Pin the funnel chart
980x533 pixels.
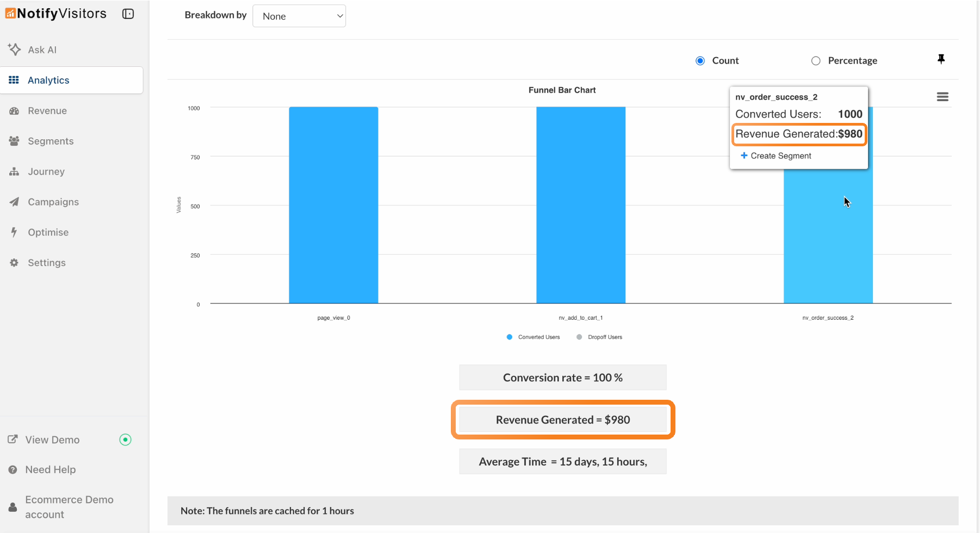coord(941,59)
